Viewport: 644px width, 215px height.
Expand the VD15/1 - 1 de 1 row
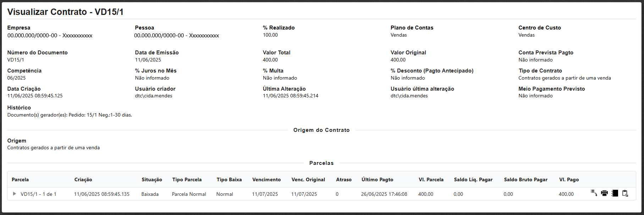pyautogui.click(x=15, y=194)
